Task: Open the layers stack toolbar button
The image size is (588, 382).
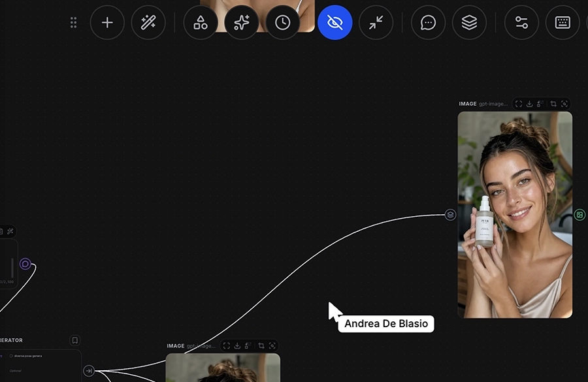Action: [469, 22]
